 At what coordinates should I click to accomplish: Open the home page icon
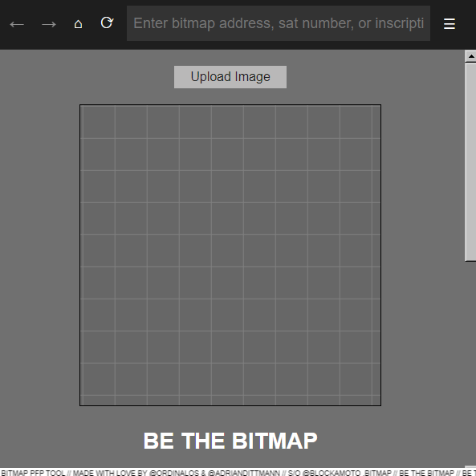pos(78,24)
